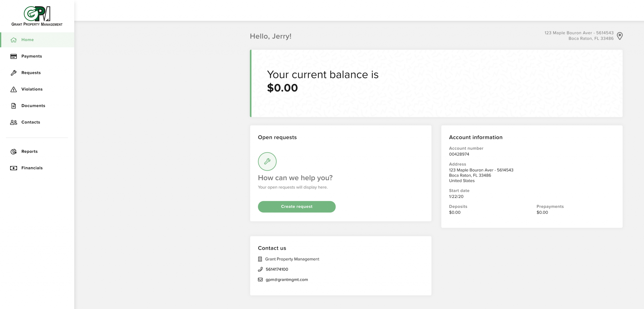Click the Home house icon

tap(14, 40)
